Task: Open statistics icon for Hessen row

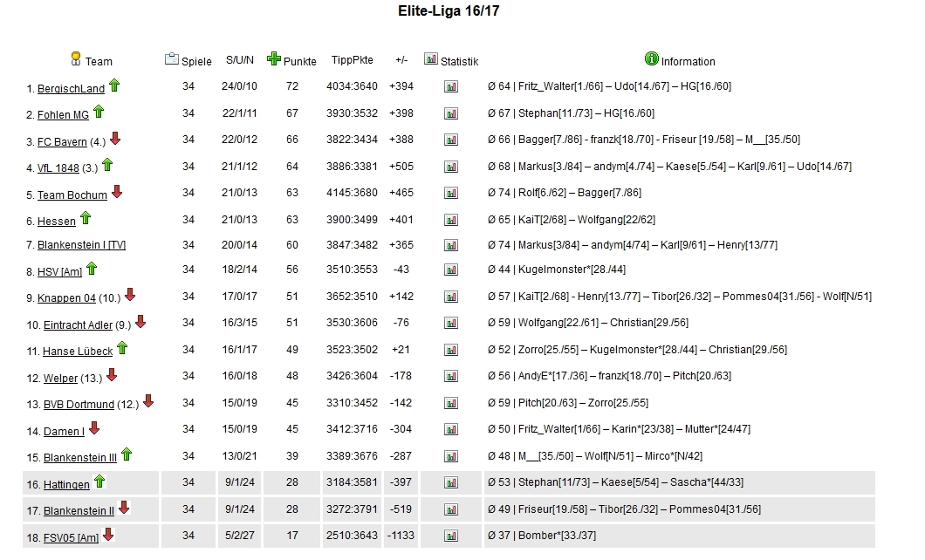Action: click(x=451, y=220)
